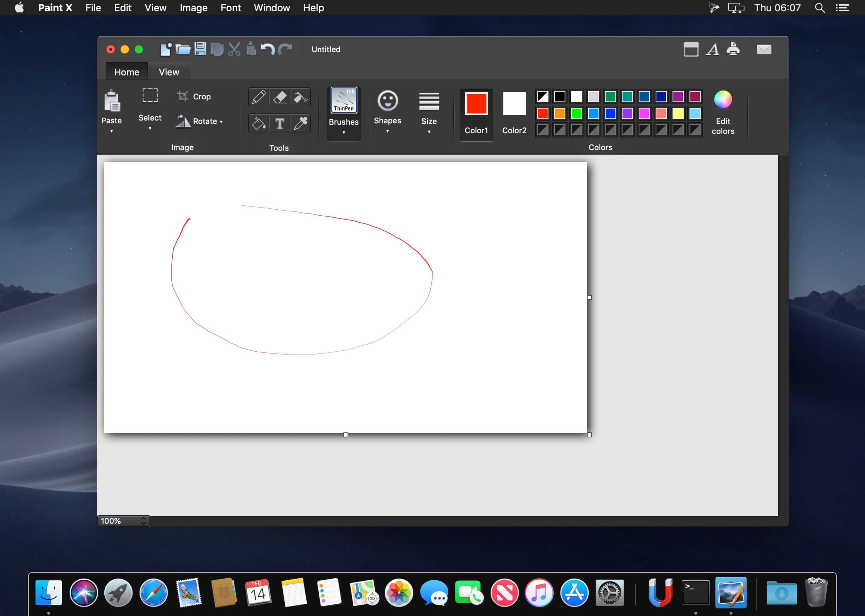Viewport: 865px width, 616px height.
Task: Click the Undo arrow icon
Action: (268, 49)
